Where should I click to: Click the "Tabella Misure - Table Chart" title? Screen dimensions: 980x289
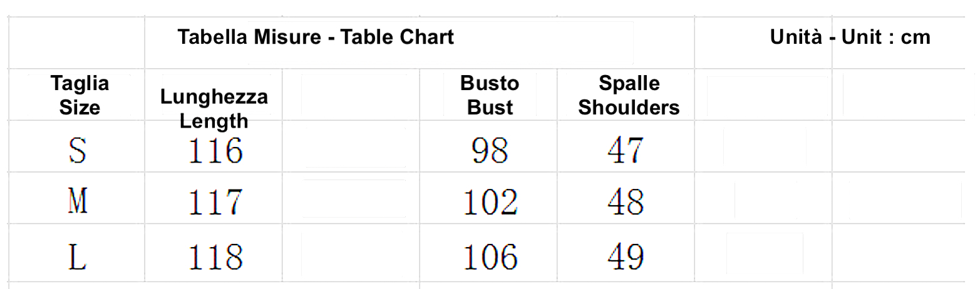[x=315, y=38]
